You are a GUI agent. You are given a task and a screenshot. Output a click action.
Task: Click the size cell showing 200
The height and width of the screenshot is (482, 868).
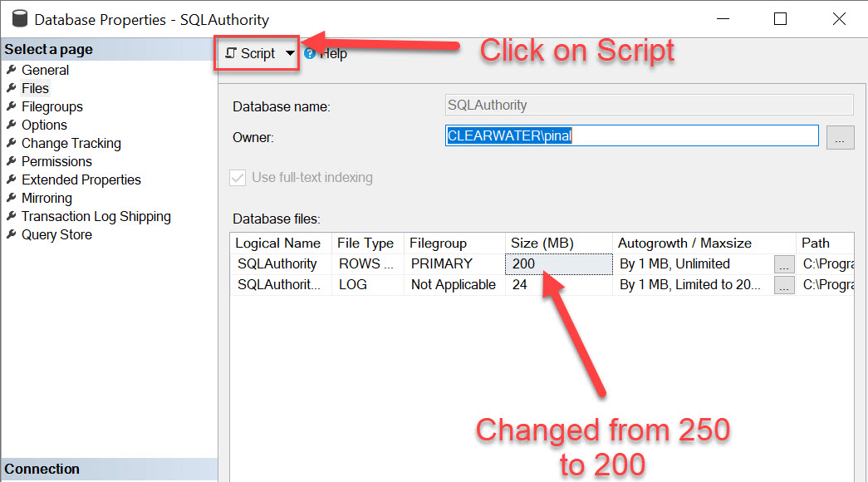(558, 264)
